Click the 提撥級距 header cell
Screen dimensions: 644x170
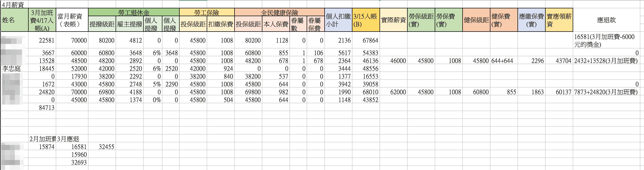(x=102, y=24)
